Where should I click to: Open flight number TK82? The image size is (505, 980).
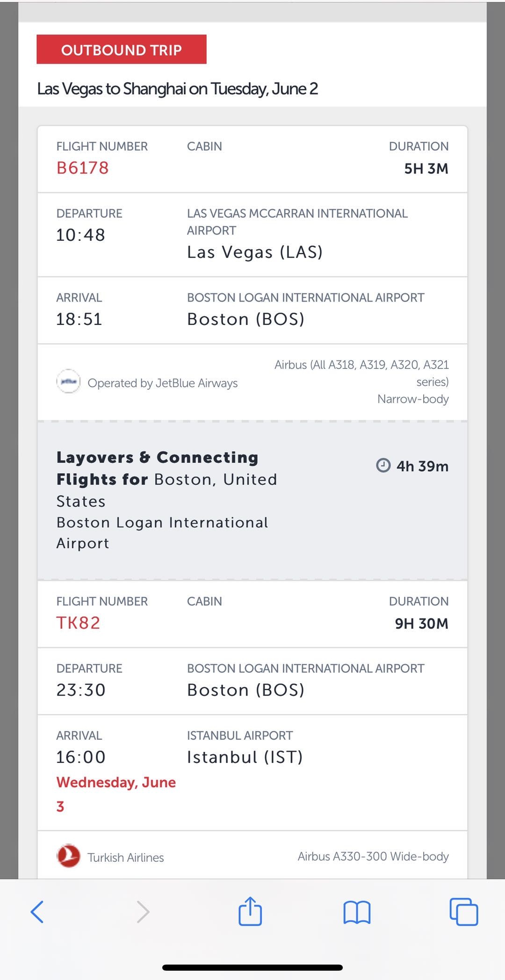click(x=78, y=623)
